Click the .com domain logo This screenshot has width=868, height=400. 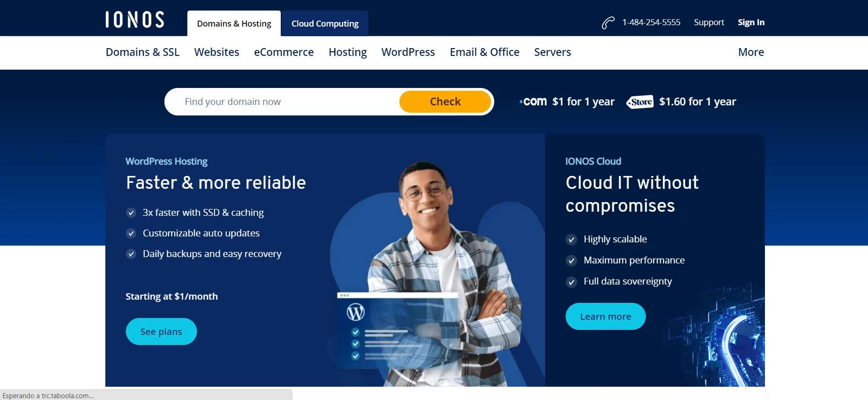pyautogui.click(x=533, y=101)
